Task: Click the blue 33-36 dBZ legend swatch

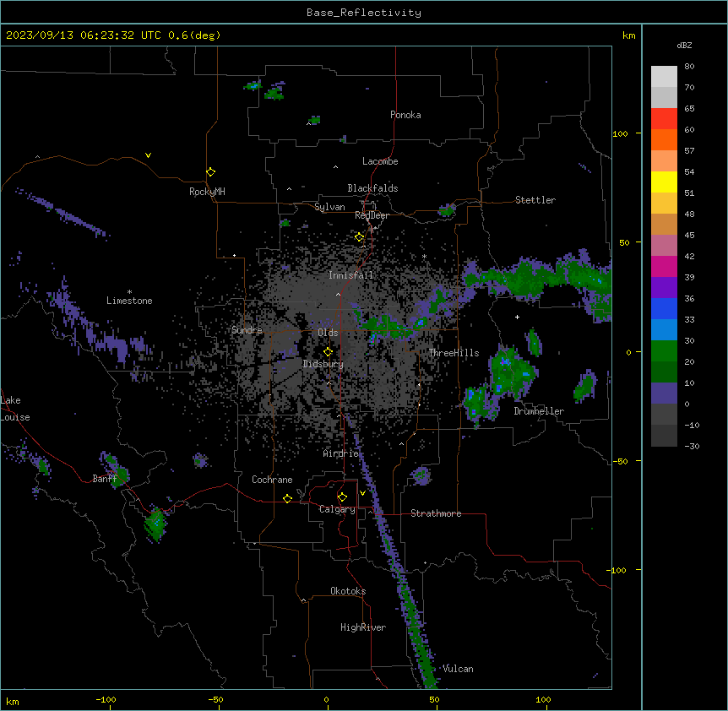Action: 664,308
